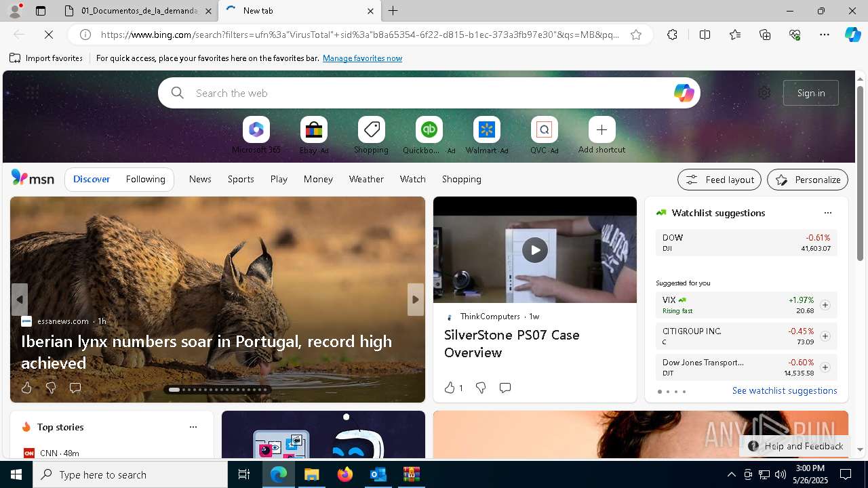Image resolution: width=868 pixels, height=488 pixels.
Task: Switch to 01_Documentos_de_la_demanda browser tab
Action: point(138,11)
